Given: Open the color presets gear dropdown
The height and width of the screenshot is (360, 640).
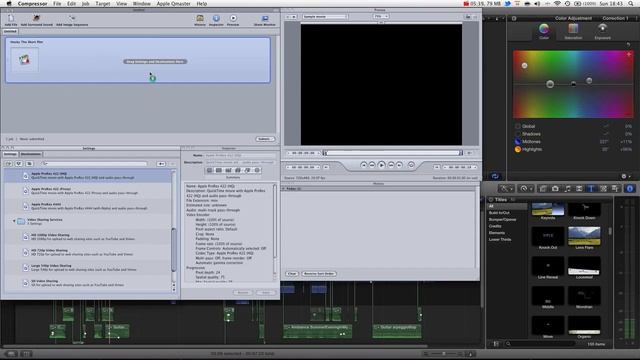Looking at the screenshot, I should pyautogui.click(x=625, y=176).
